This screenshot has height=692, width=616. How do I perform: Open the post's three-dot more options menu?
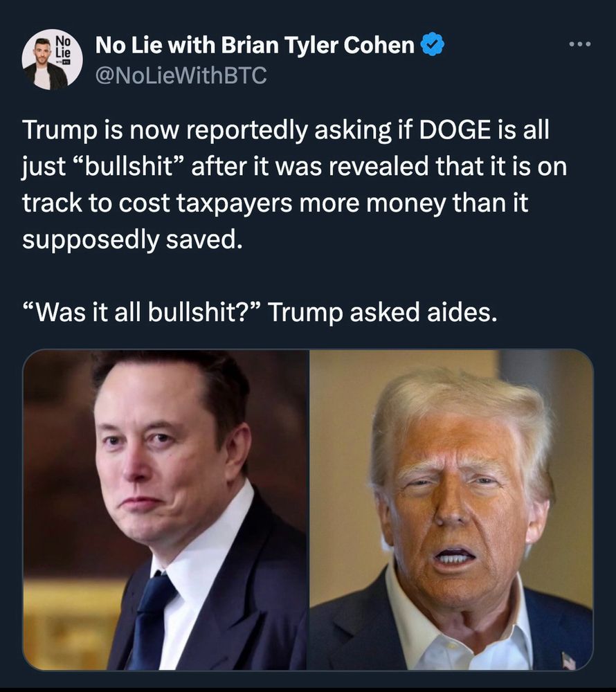click(579, 44)
